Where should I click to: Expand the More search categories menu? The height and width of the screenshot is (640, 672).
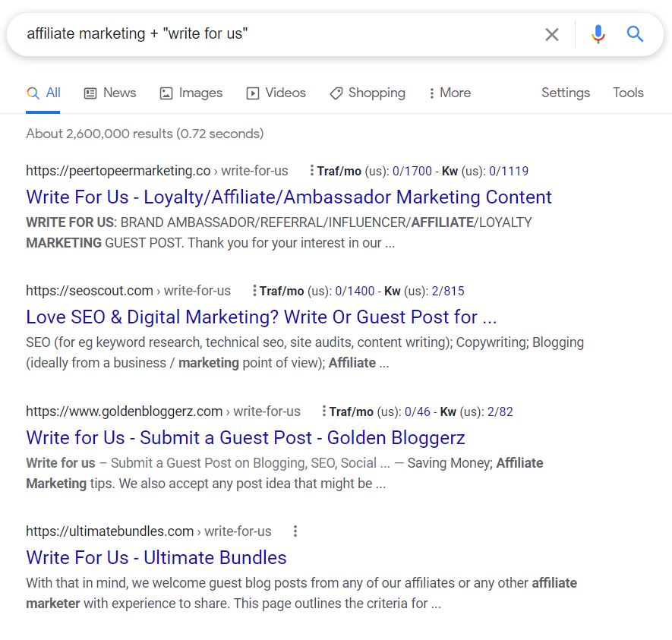tap(450, 93)
